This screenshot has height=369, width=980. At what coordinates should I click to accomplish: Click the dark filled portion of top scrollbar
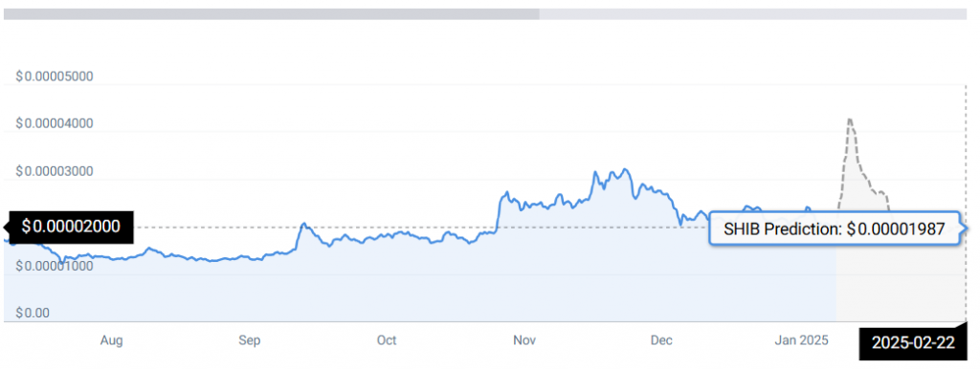271,13
